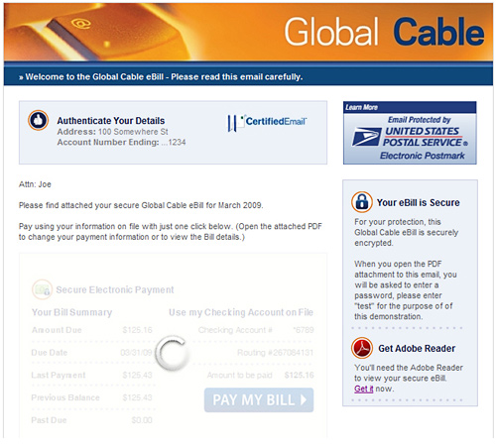
Task: Click the welcome banner text 'Welcome to the Global Cable eBill'
Action: pyautogui.click(x=94, y=77)
